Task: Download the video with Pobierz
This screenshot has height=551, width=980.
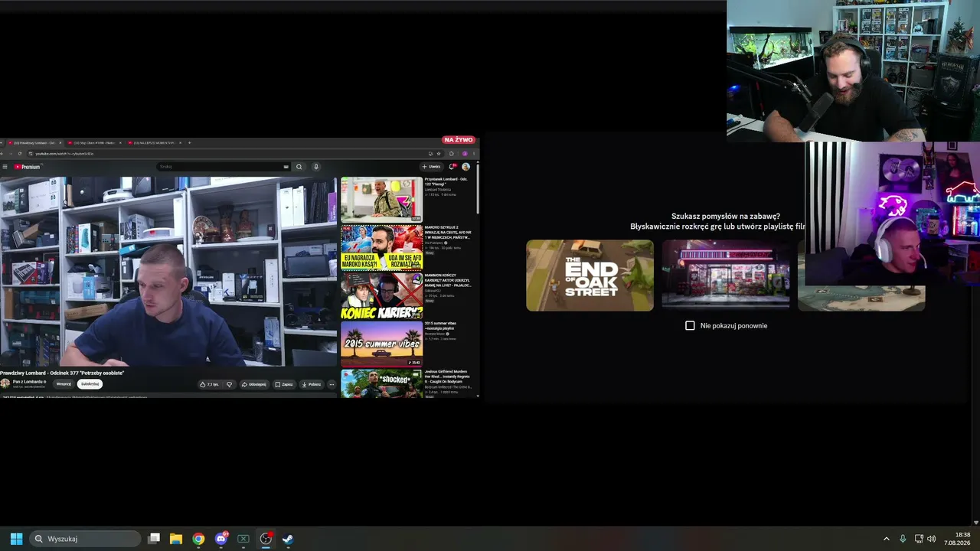Action: tap(312, 384)
